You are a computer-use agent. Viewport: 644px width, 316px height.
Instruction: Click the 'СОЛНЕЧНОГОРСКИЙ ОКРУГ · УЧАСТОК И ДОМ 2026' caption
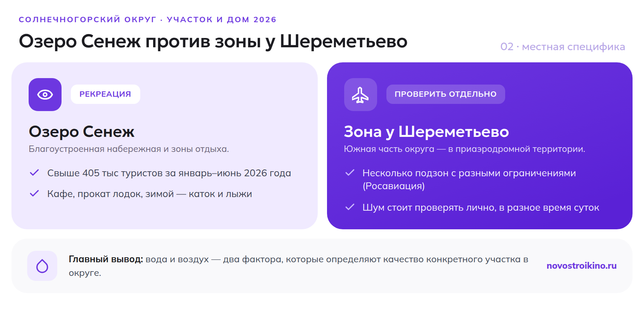[x=147, y=19]
